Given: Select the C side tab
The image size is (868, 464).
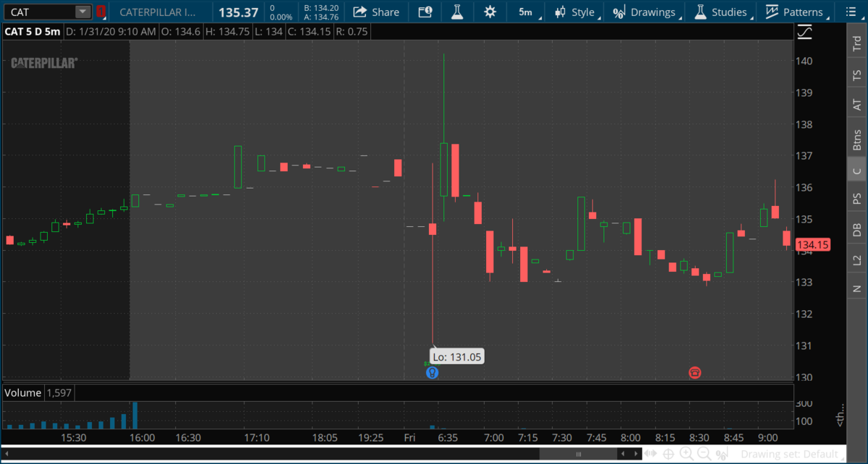Looking at the screenshot, I should (856, 171).
